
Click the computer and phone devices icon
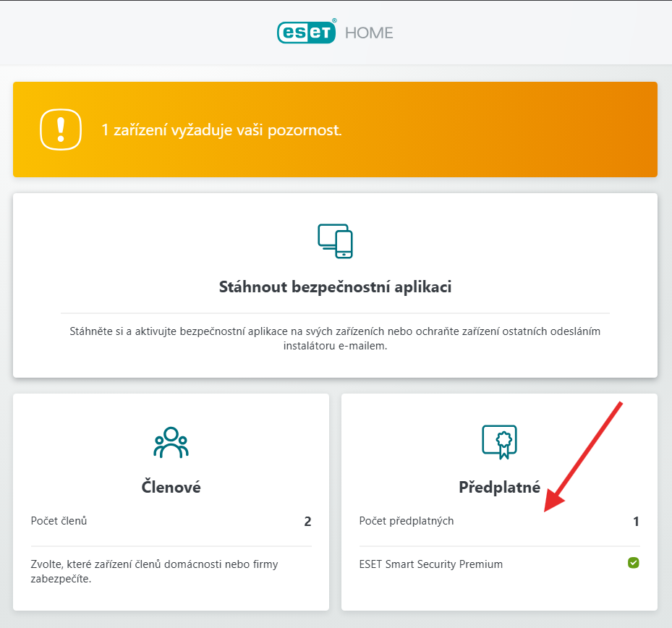pos(335,241)
